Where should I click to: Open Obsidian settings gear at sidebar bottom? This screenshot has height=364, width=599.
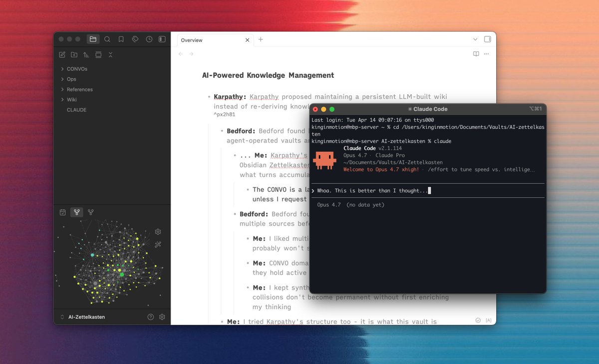click(x=162, y=317)
